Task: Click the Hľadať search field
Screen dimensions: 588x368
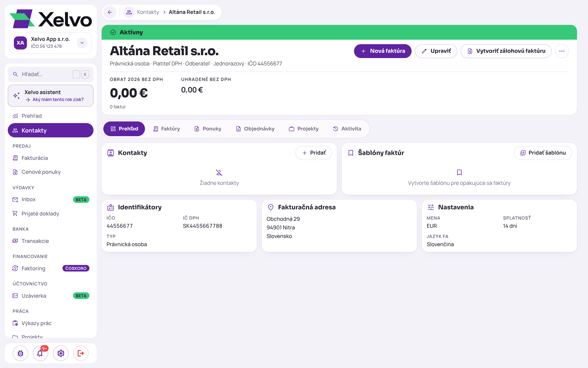Action: 51,74
